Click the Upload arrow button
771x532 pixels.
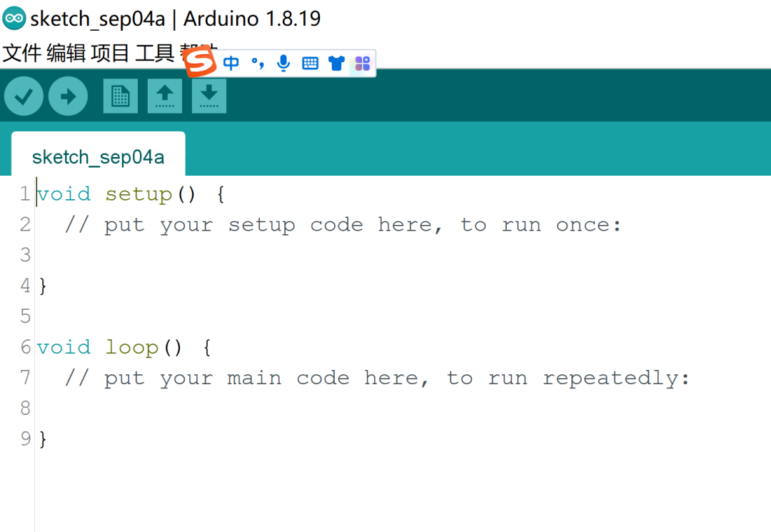[x=68, y=96]
